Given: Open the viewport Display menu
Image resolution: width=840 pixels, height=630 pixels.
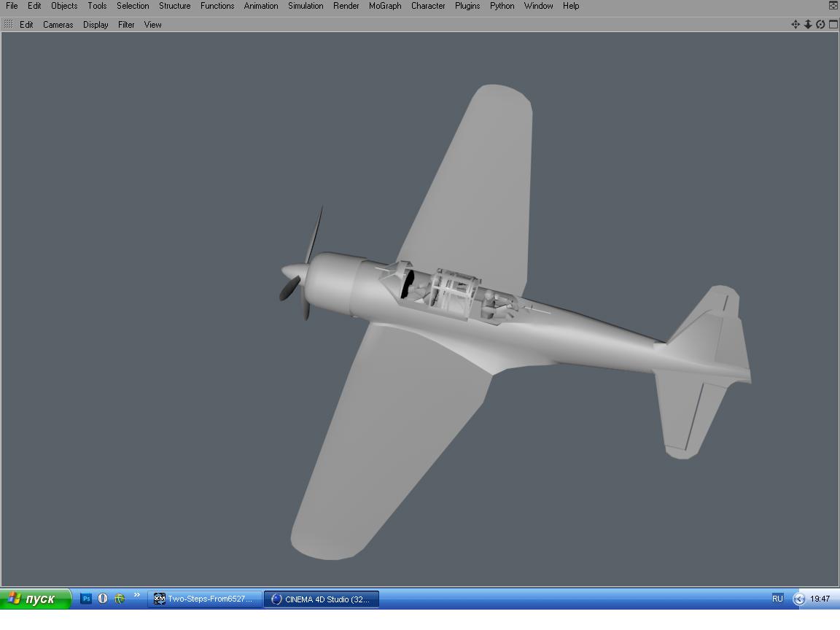Looking at the screenshot, I should pos(96,25).
